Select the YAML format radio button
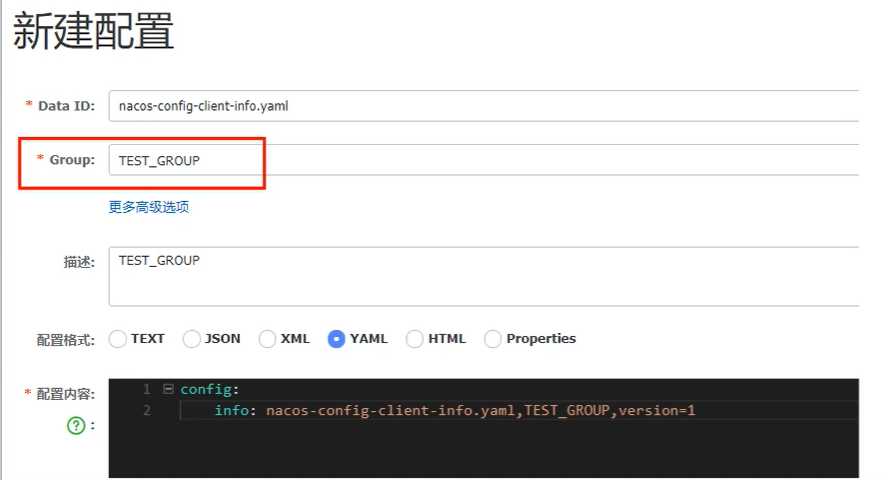 (x=336, y=339)
